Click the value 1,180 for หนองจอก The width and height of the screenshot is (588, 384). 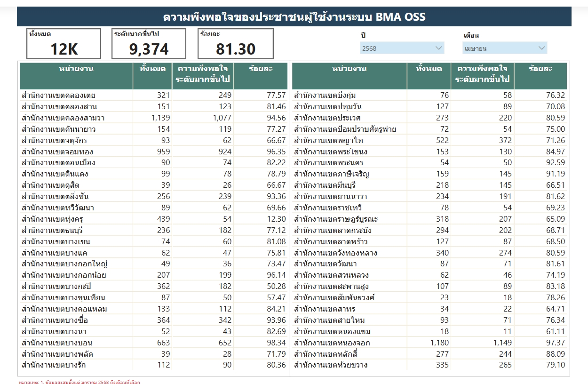click(x=440, y=343)
